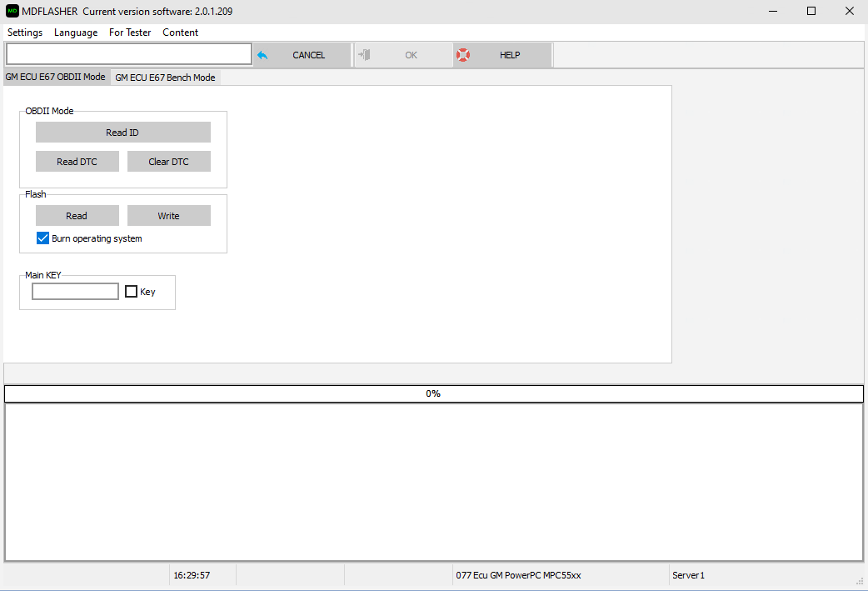The image size is (868, 591).
Task: Open the Language menu
Action: (76, 33)
